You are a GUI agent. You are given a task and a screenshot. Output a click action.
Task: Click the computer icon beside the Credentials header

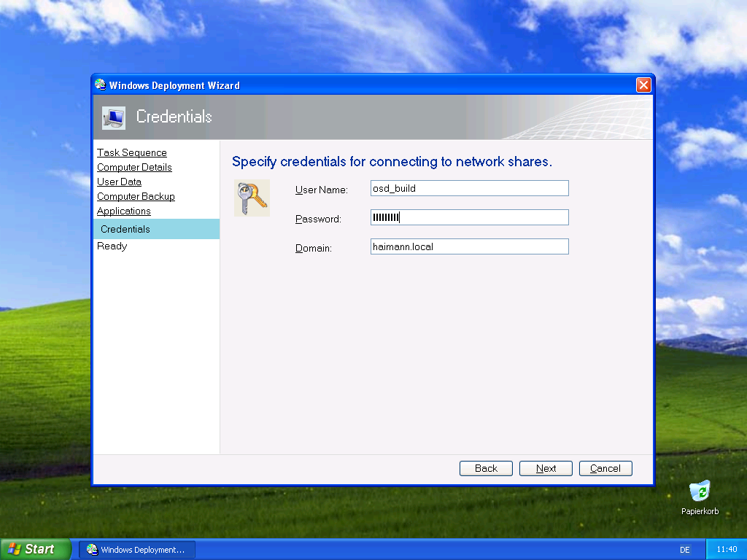tap(114, 117)
